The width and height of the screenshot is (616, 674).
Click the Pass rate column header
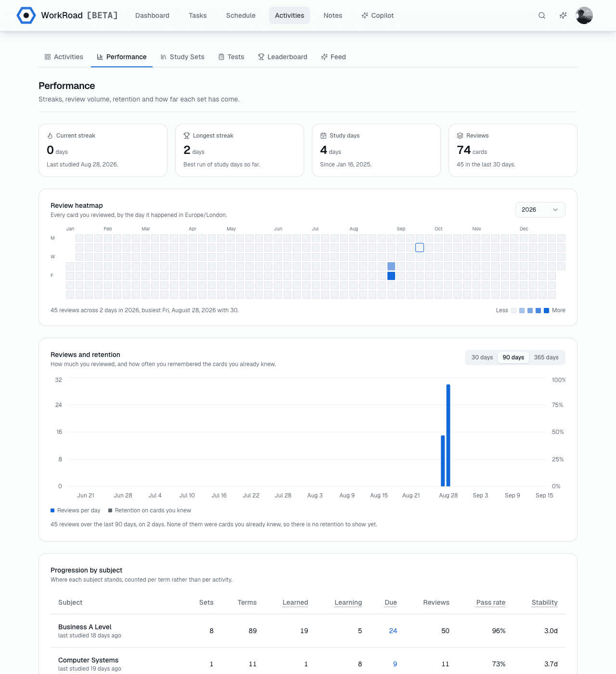point(491,602)
